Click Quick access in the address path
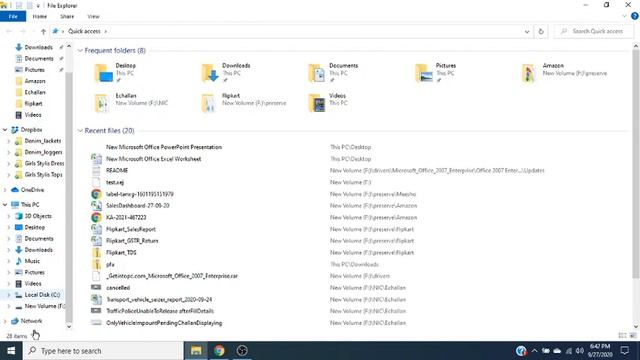 (84, 31)
